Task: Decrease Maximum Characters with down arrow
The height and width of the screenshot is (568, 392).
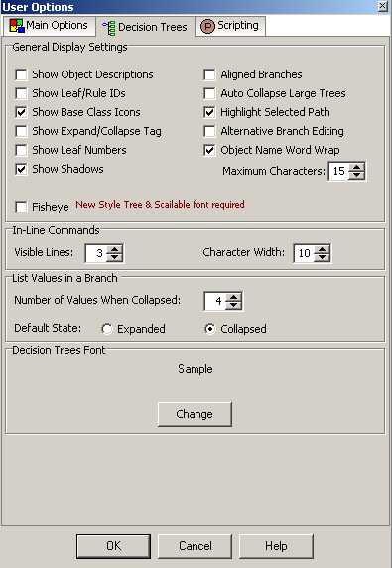Action: click(356, 175)
